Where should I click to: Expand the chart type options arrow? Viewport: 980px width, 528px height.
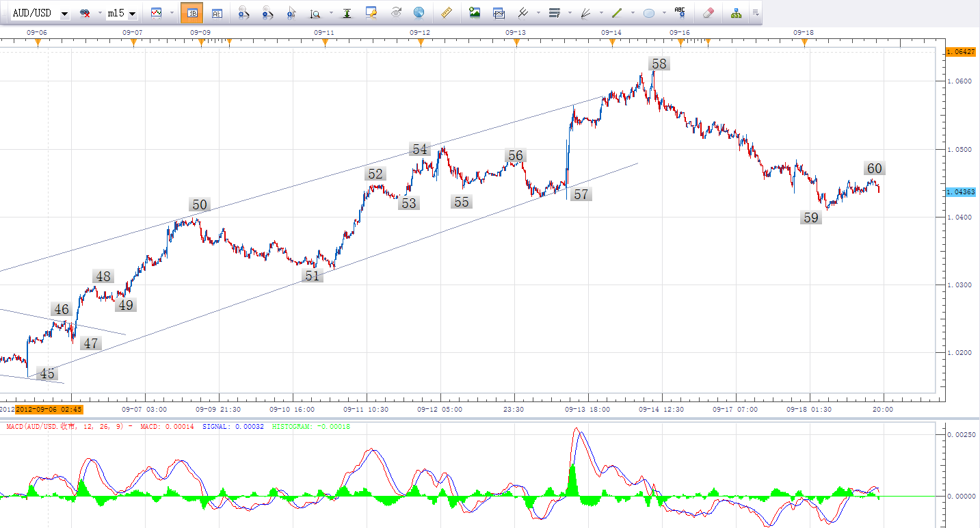coord(170,13)
